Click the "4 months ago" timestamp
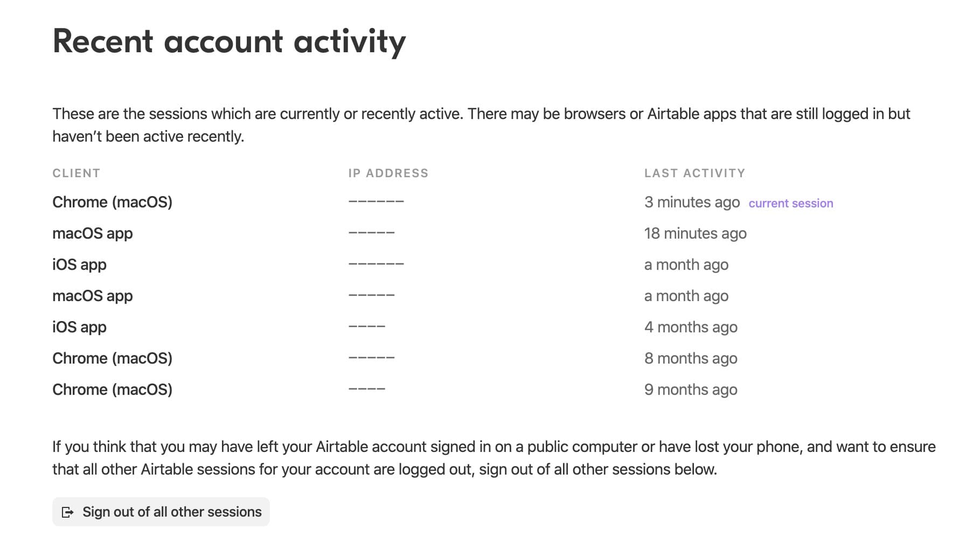The image size is (980, 557). (691, 327)
